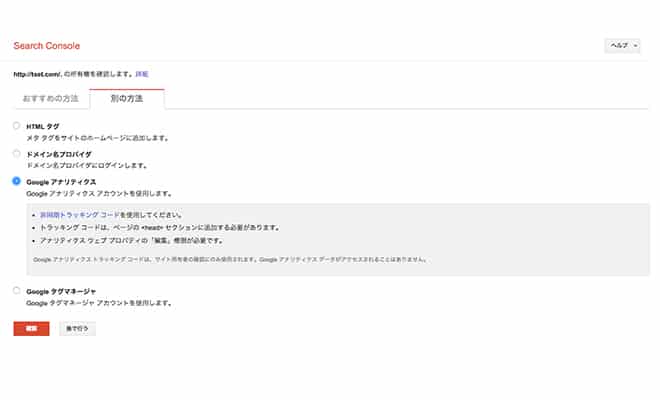Image resolution: width=660 pixels, height=400 pixels.
Task: Switch to the おすすめの方法 tab
Action: click(51, 99)
